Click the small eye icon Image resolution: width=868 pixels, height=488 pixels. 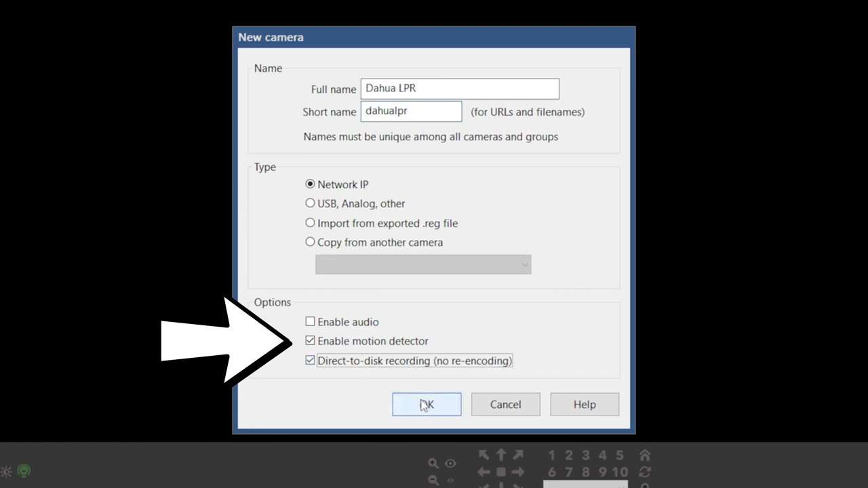450,481
